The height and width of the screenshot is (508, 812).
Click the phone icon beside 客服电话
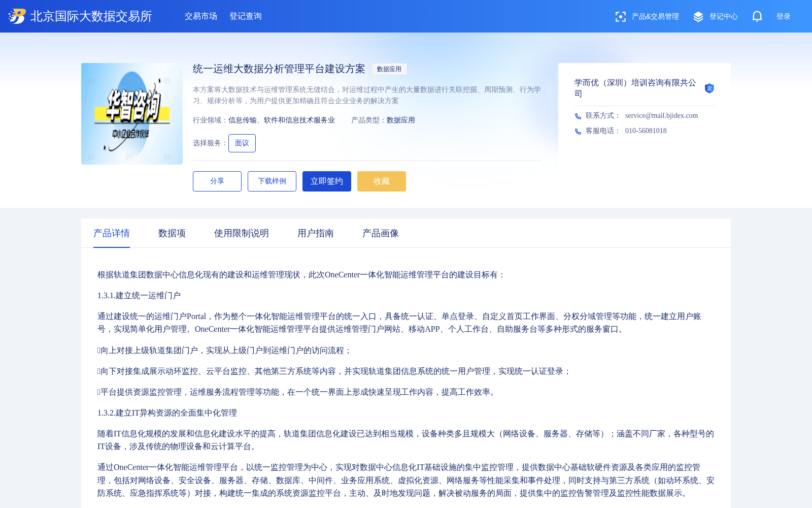point(578,132)
